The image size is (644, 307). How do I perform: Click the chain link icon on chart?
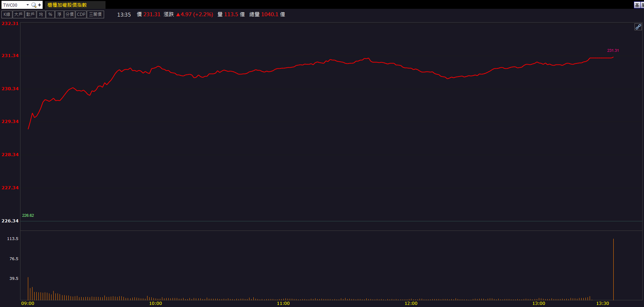coord(638,27)
